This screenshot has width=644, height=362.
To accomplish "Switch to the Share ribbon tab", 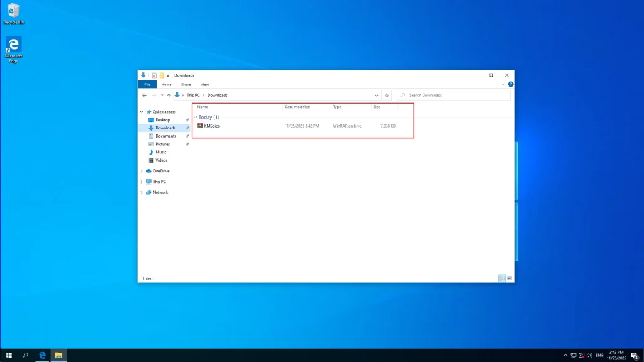I will 186,84.
